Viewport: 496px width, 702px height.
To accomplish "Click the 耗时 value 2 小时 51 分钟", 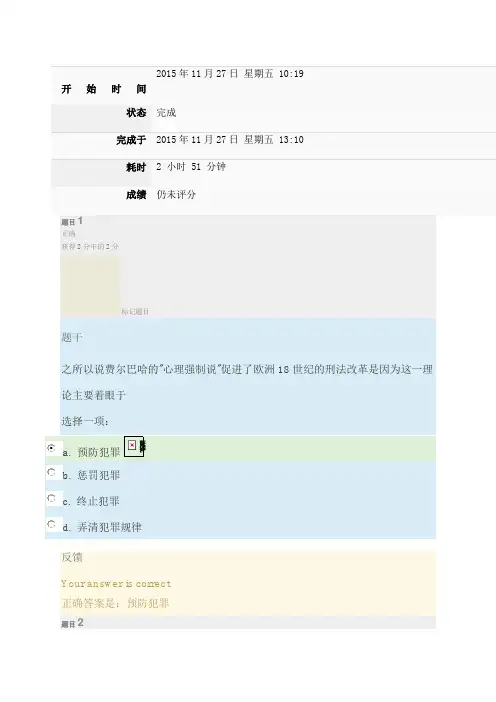I will (x=191, y=167).
